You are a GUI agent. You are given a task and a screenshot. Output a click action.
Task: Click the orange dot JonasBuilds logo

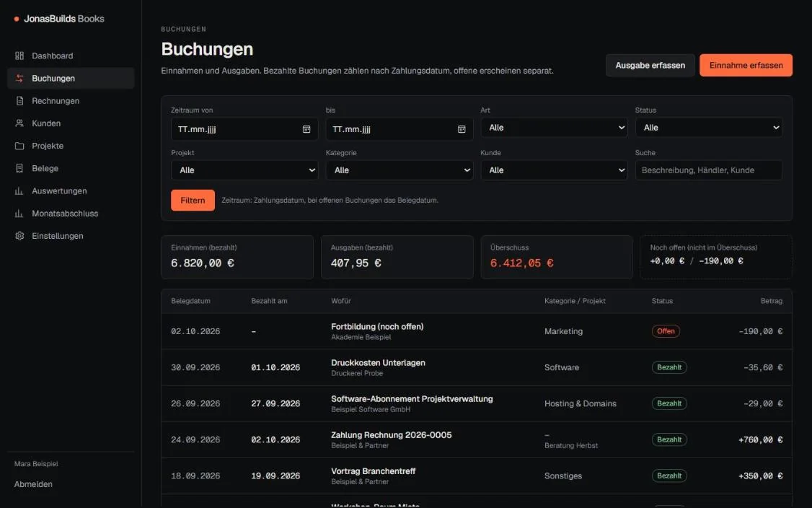[17, 19]
